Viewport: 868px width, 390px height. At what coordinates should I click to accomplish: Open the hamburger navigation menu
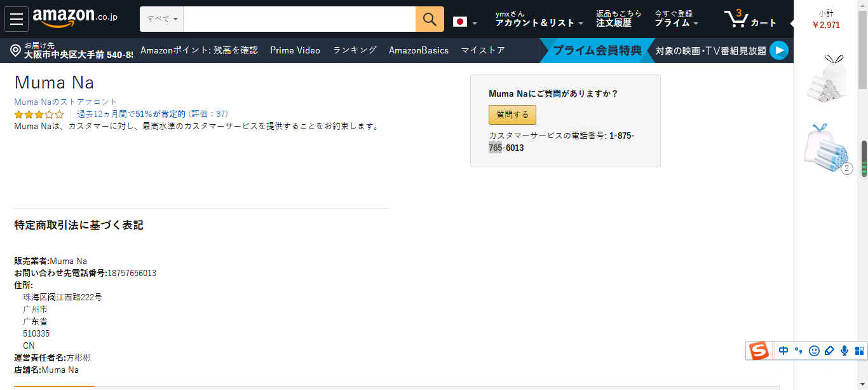pyautogui.click(x=17, y=19)
